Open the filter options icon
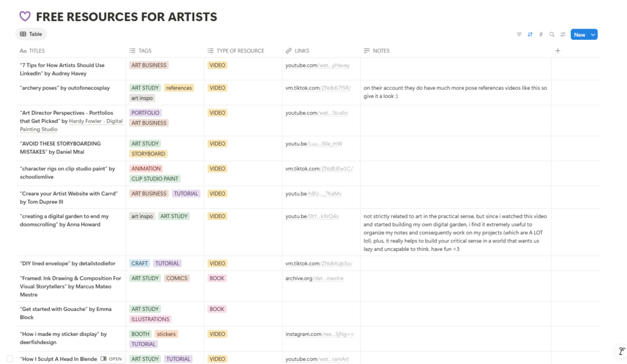 point(519,35)
